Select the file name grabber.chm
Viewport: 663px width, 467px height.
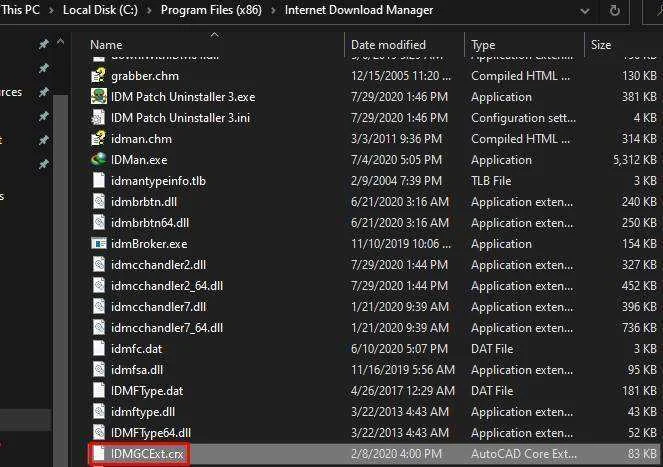point(145,76)
